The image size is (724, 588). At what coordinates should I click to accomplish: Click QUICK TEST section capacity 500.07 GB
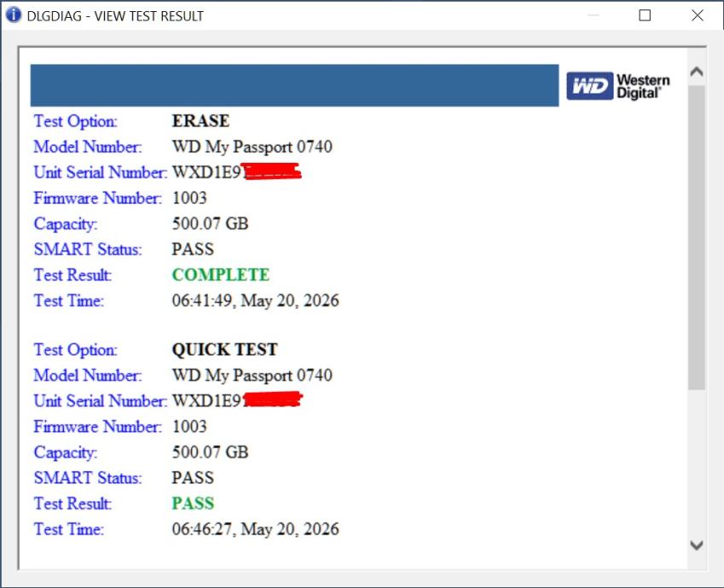210,452
